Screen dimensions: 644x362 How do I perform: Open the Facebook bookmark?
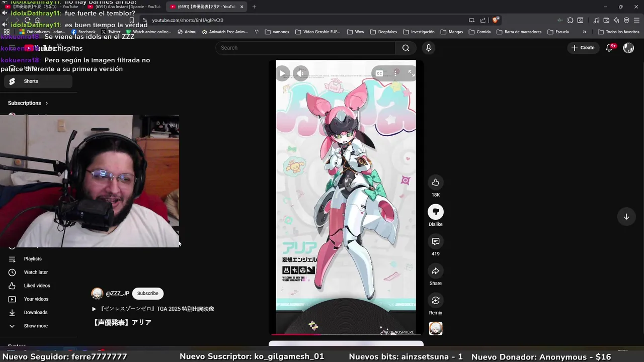(x=82, y=32)
